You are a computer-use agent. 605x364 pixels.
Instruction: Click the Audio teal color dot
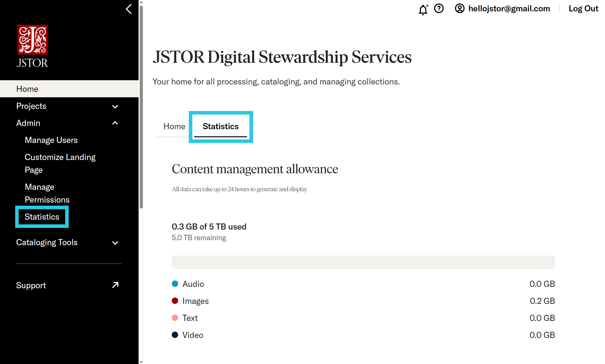click(x=175, y=284)
